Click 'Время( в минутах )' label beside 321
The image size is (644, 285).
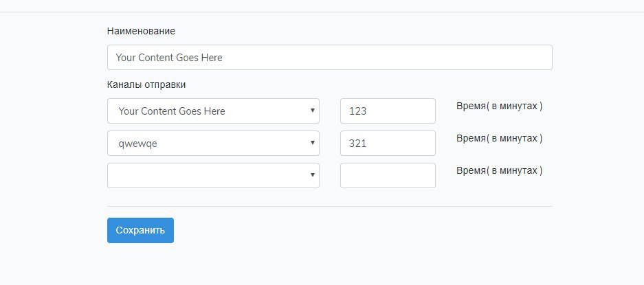point(500,139)
